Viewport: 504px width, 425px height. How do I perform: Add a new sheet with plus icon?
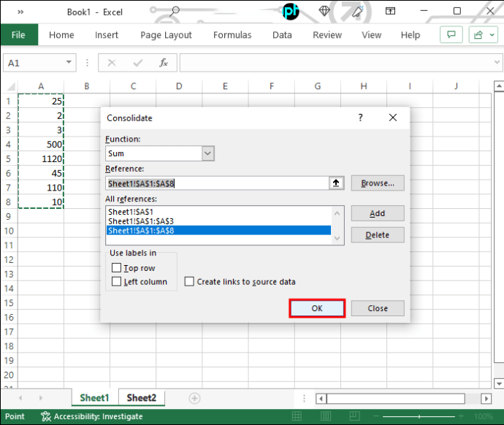click(x=194, y=398)
